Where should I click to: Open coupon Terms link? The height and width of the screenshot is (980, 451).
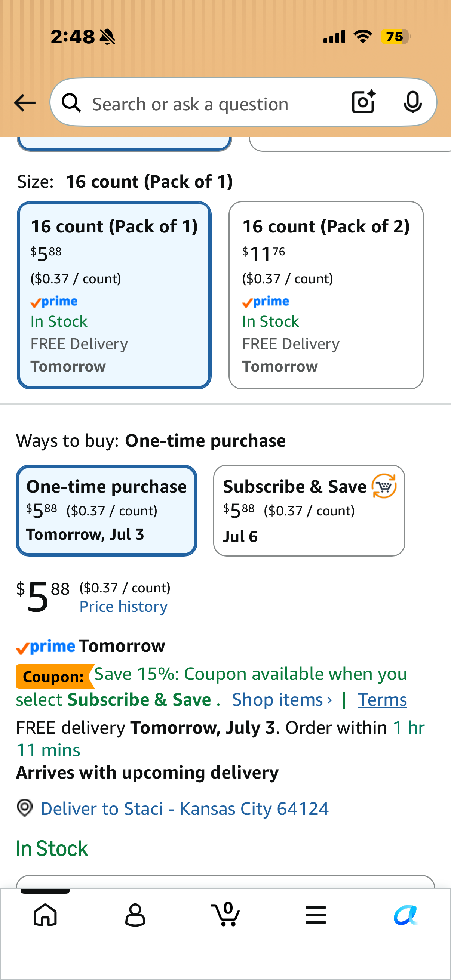click(x=382, y=700)
